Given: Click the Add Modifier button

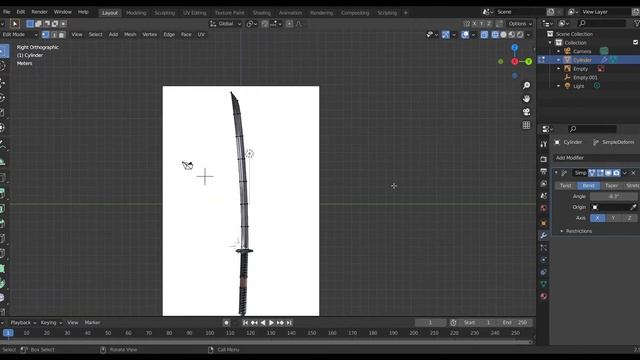Looking at the screenshot, I should click(596, 158).
